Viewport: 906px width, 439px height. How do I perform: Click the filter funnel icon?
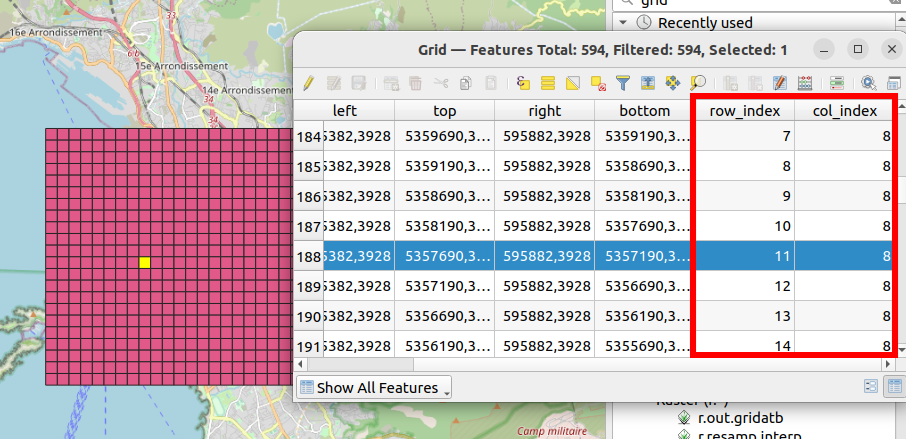[x=623, y=83]
